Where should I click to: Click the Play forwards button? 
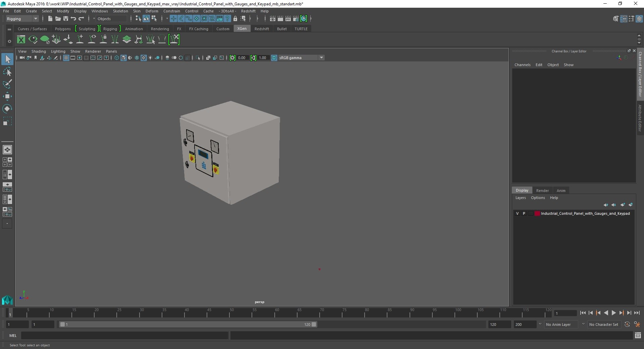pos(613,313)
